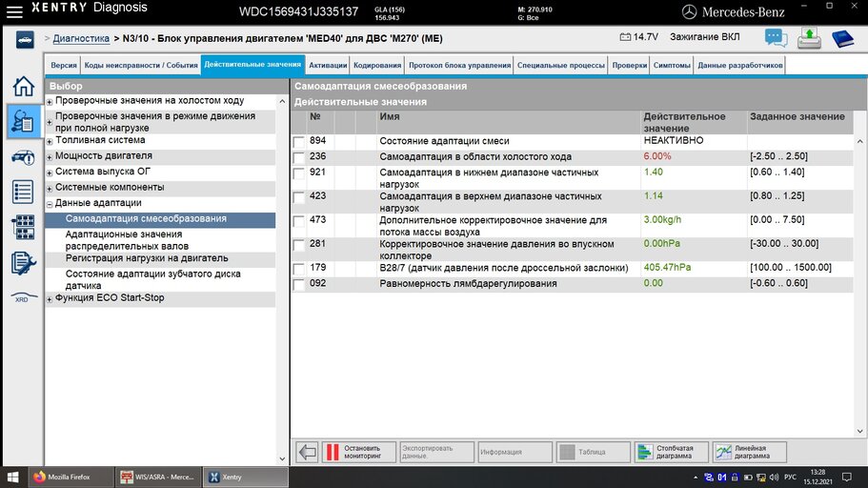Image resolution: width=868 pixels, height=488 pixels.
Task: Open the Столбчатая диаграмма bar chart
Action: [x=671, y=452]
